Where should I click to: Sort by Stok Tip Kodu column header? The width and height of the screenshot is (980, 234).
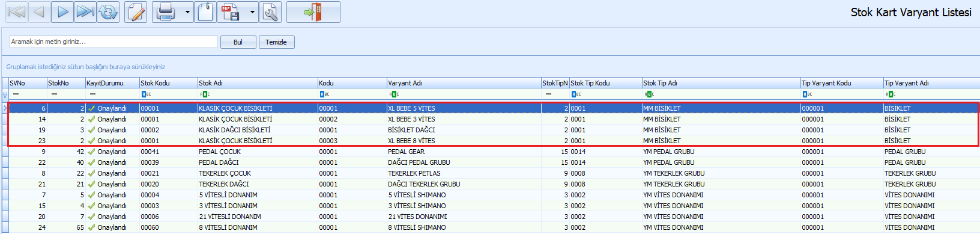(x=605, y=83)
